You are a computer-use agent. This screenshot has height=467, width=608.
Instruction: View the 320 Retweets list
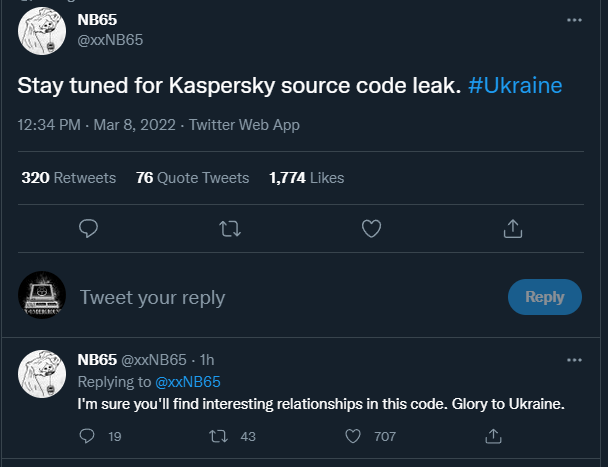pos(69,178)
